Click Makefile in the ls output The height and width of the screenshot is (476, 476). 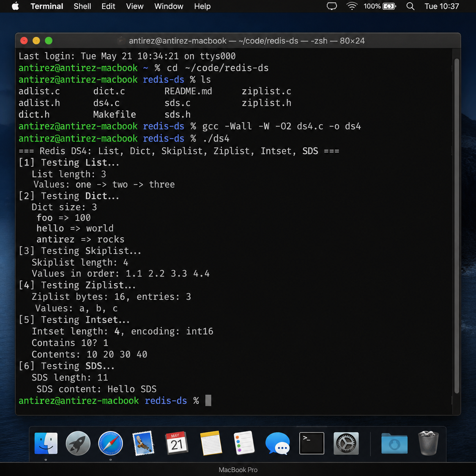[114, 115]
